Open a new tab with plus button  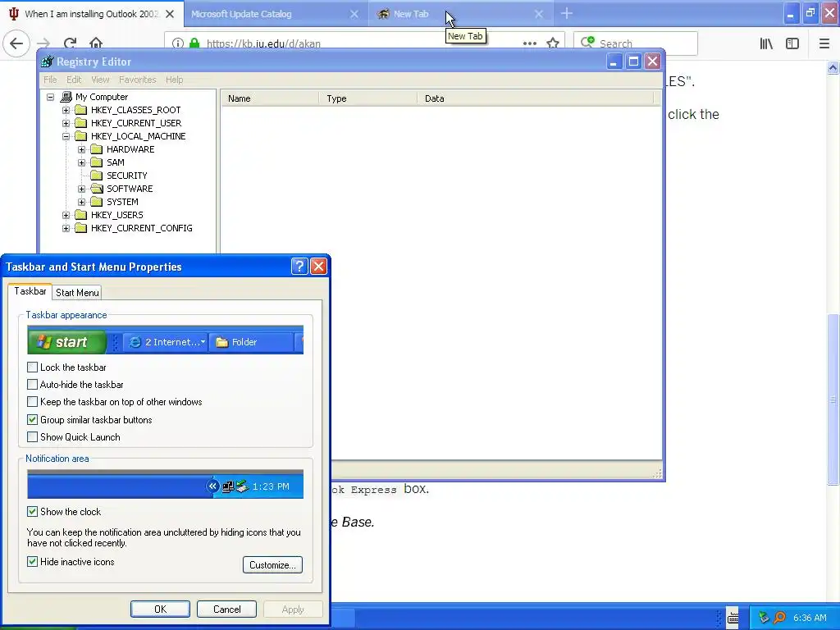pyautogui.click(x=566, y=13)
